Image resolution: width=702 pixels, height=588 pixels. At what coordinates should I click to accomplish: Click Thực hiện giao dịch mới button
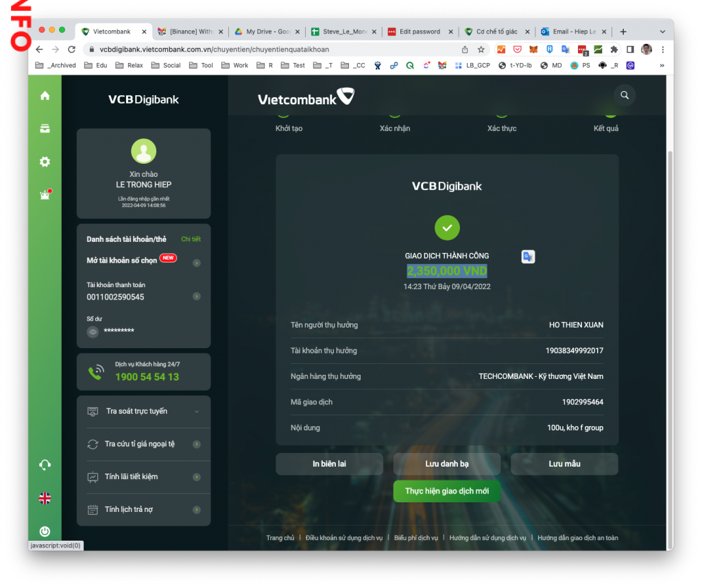[x=447, y=491]
